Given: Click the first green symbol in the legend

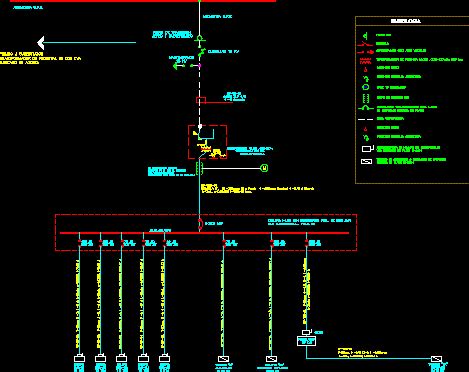Looking at the screenshot, I should (x=366, y=35).
